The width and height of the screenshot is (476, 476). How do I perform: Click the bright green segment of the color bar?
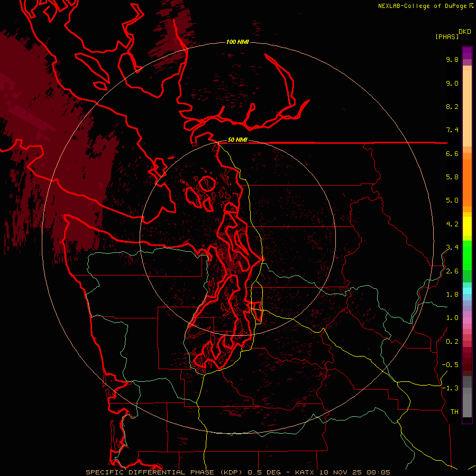pyautogui.click(x=467, y=255)
